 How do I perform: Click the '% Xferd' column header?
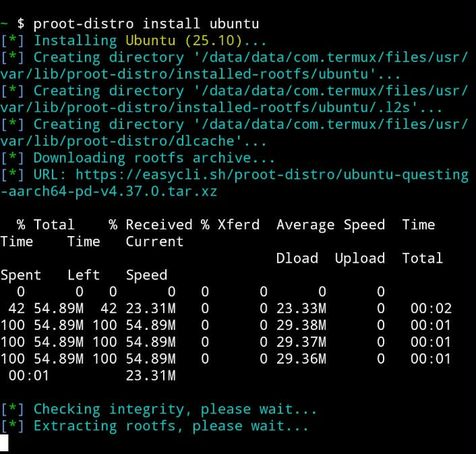[230, 225]
